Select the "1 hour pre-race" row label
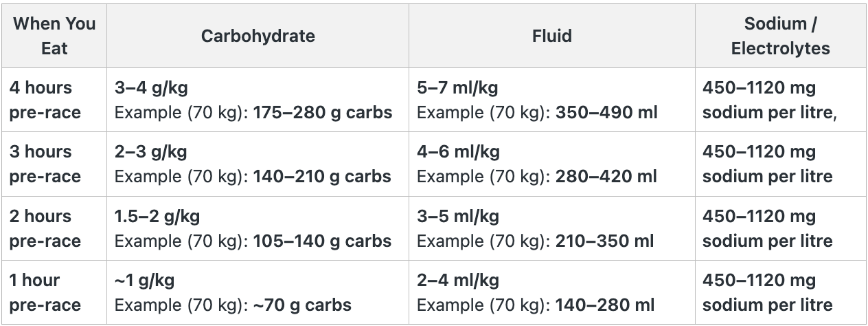Image resolution: width=868 pixels, height=326 pixels. tap(45, 292)
